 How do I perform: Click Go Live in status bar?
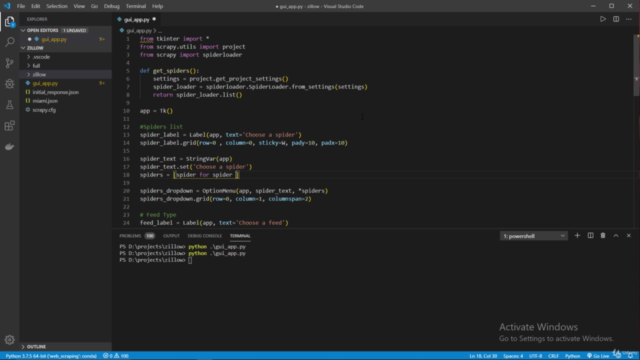598,356
